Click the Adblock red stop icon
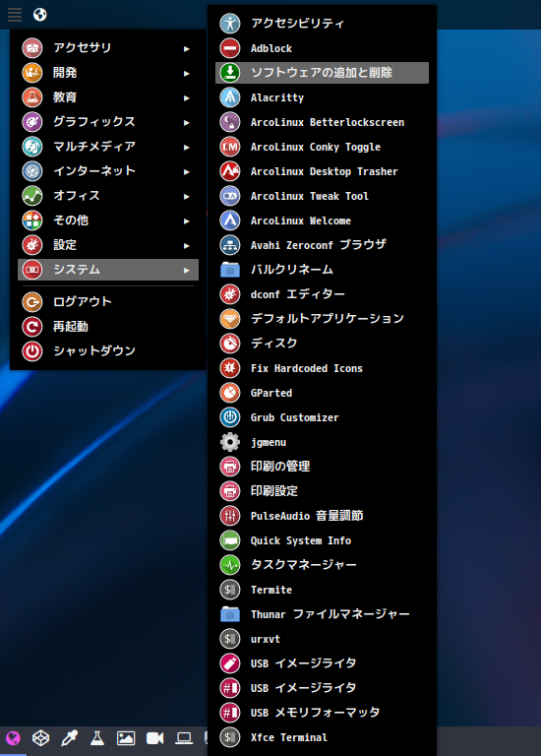 click(x=230, y=48)
